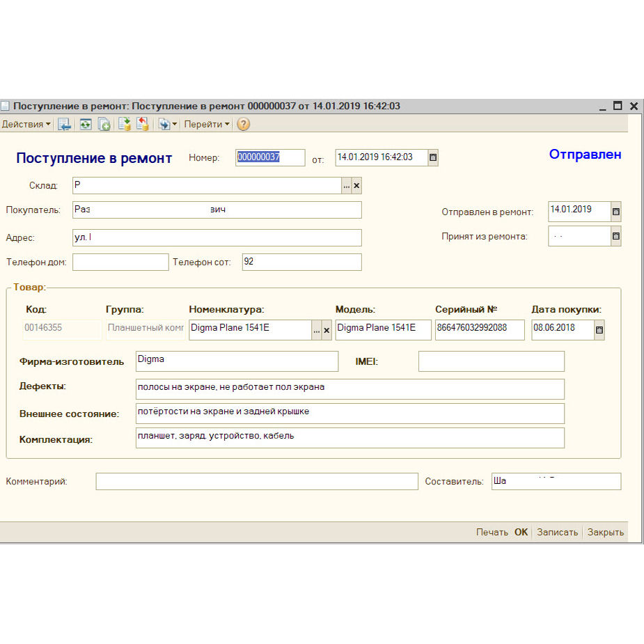Image resolution: width=644 pixels, height=644 pixels.
Task: Close the window with title-bar X
Action: (x=634, y=106)
